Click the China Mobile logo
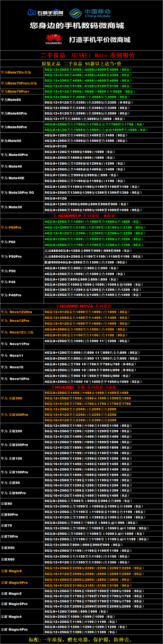This screenshot has height=644, width=163. point(90,13)
